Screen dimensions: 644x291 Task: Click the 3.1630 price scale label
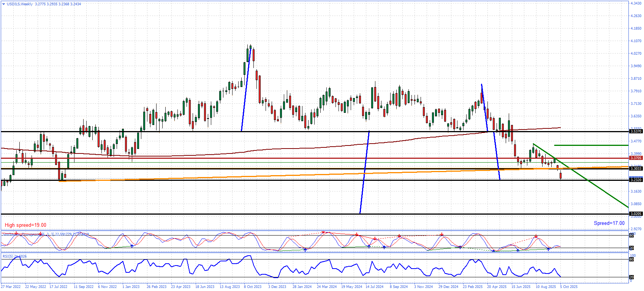pos(636,191)
